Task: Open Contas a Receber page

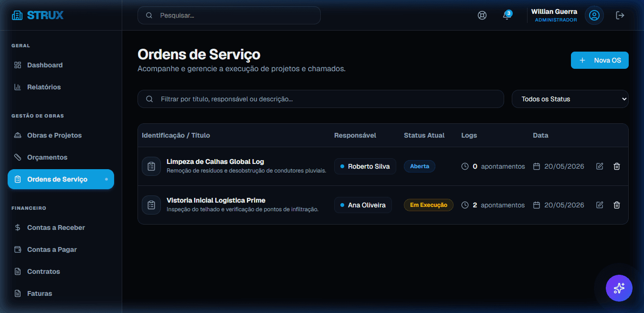Action: (61, 227)
